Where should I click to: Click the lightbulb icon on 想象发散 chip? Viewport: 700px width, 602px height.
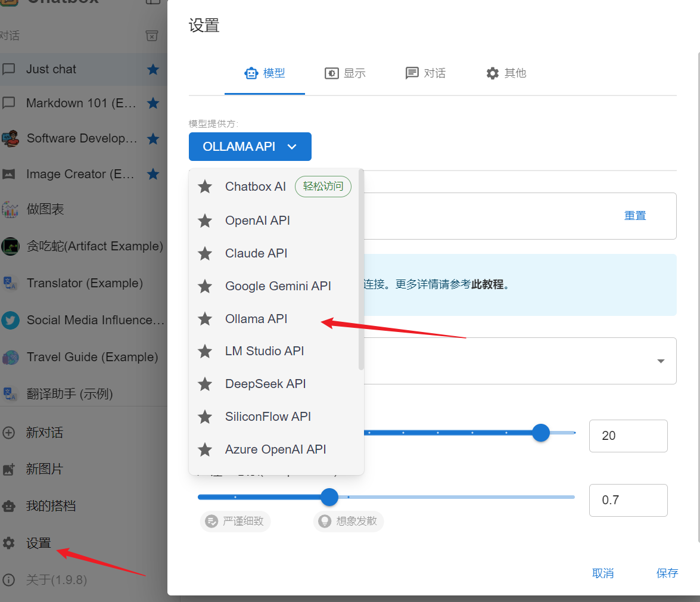(x=325, y=521)
